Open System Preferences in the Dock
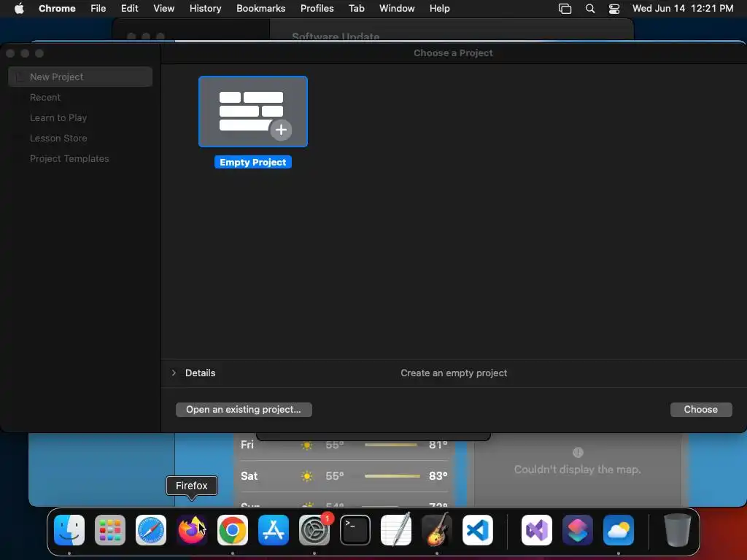 coord(314,530)
